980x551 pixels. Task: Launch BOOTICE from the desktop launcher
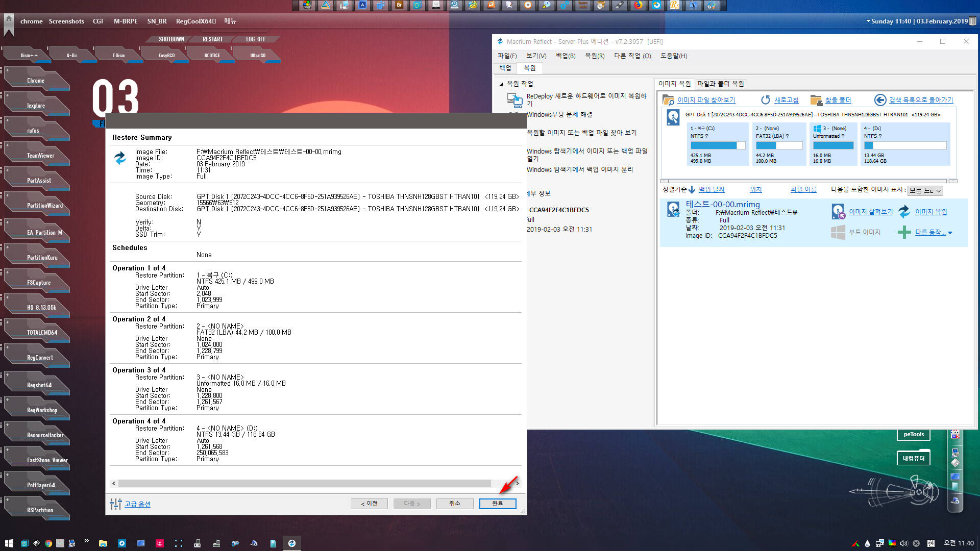[x=212, y=55]
